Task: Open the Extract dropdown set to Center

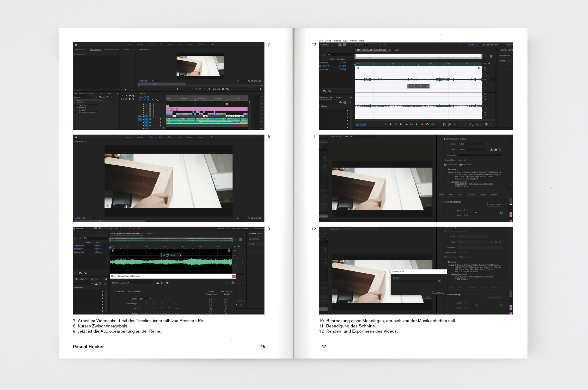Action: click(145, 299)
